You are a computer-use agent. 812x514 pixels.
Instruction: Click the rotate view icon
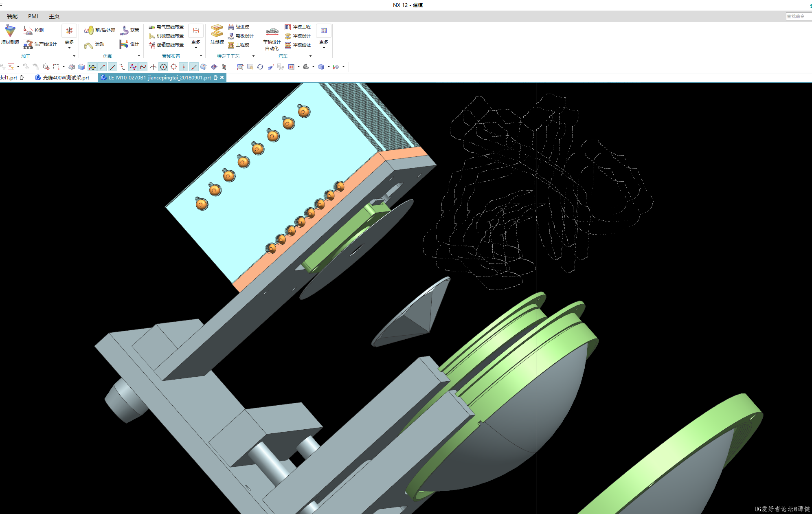(x=260, y=67)
